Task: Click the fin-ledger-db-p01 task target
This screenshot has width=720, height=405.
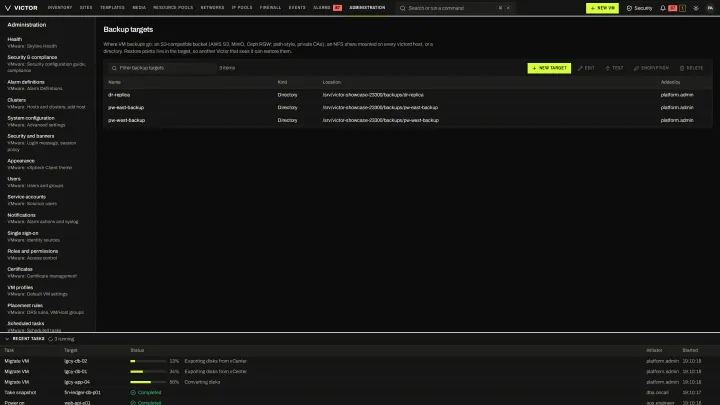Action: tap(82, 393)
